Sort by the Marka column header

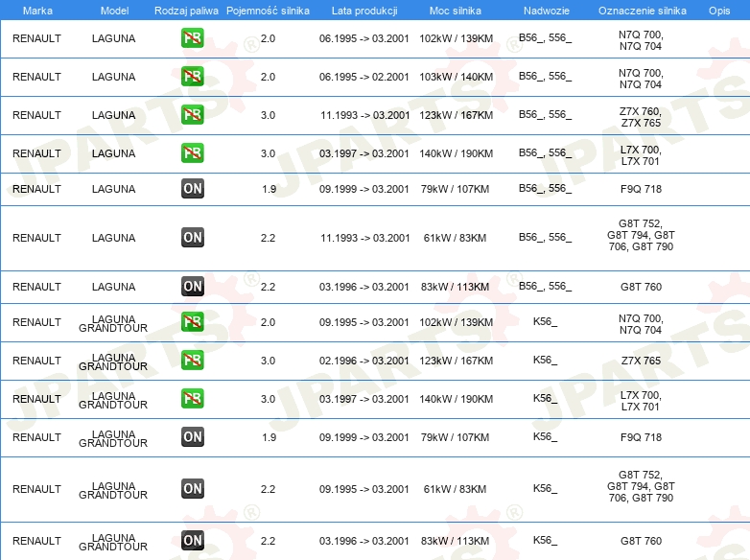(37, 11)
